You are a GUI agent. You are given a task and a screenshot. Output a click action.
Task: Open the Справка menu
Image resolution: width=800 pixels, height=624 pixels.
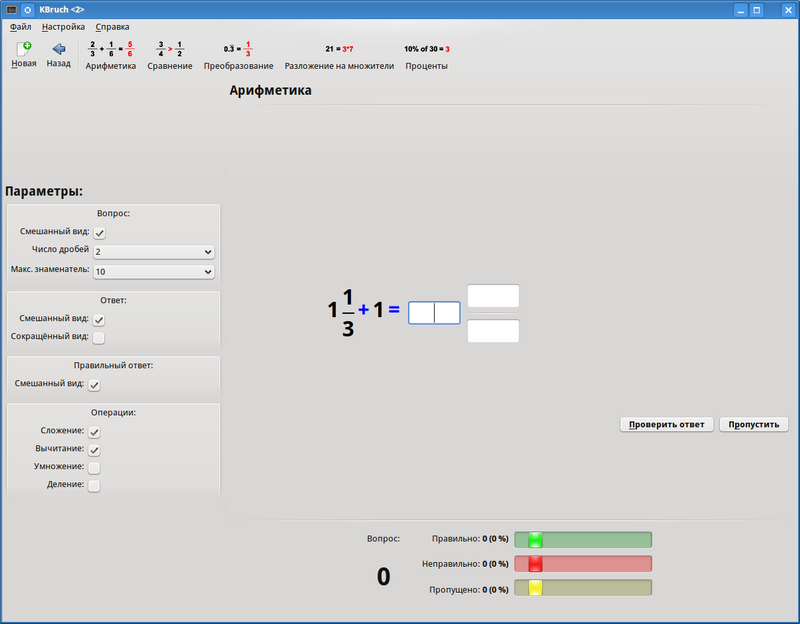coord(112,27)
